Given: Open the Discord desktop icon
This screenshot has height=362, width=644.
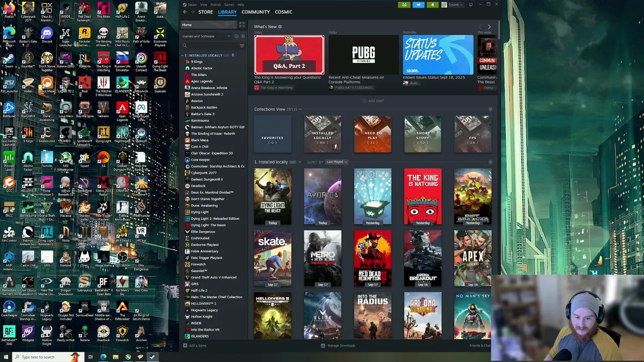Looking at the screenshot, I should [47, 35].
